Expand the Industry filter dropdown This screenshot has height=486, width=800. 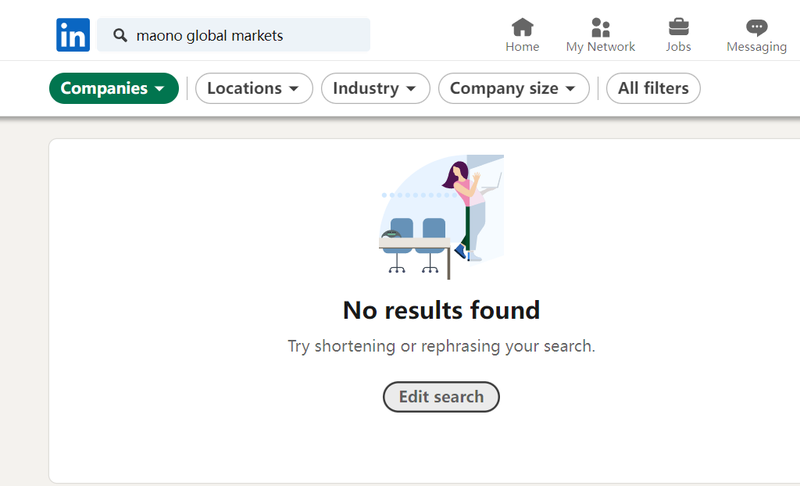point(375,88)
